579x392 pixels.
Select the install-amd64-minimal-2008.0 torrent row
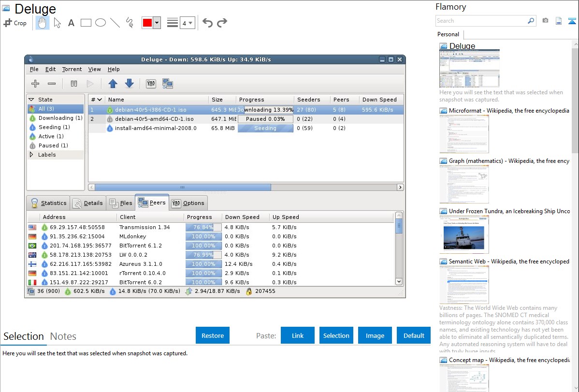pyautogui.click(x=246, y=128)
